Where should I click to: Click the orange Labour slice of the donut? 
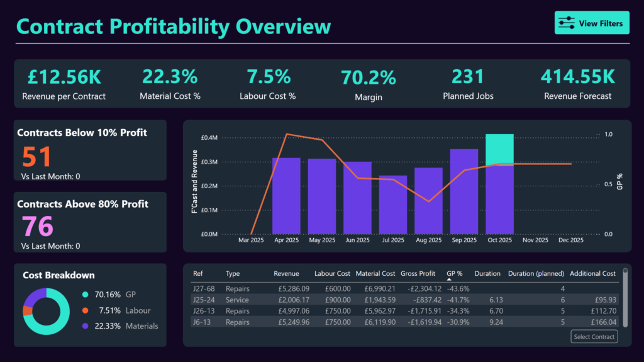[27, 310]
